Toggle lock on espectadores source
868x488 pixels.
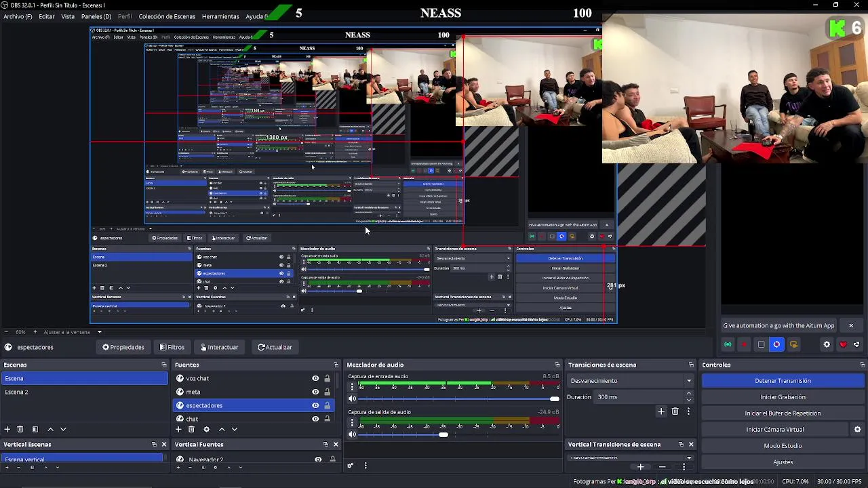327,405
